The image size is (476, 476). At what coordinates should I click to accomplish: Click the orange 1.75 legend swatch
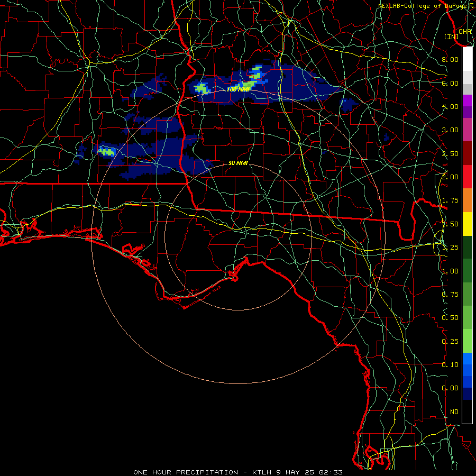pos(467,200)
